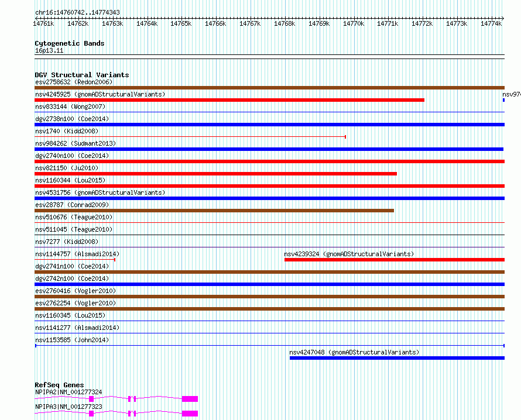Click the short red nsv1144757 Alsmadi2014 line
The image size is (521, 420).
coord(75,260)
